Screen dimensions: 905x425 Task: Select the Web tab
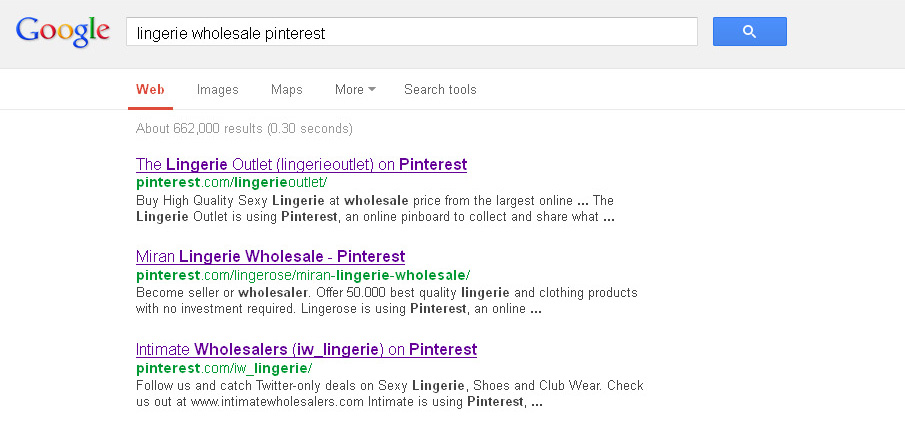click(x=150, y=90)
